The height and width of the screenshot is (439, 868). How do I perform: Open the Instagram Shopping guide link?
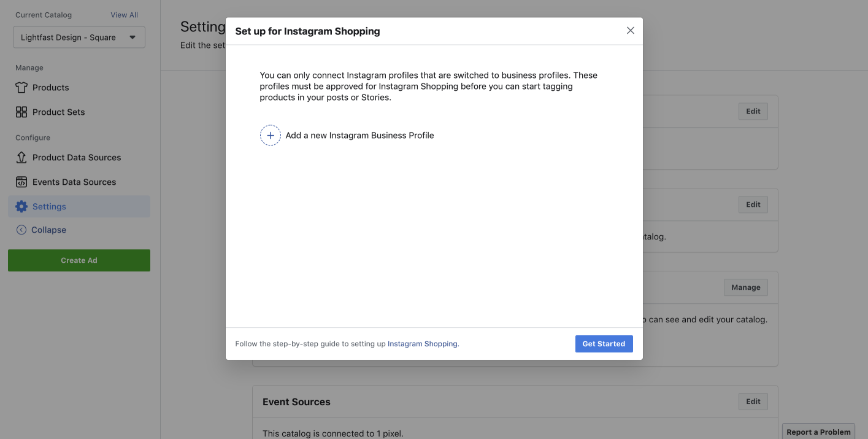[423, 344]
